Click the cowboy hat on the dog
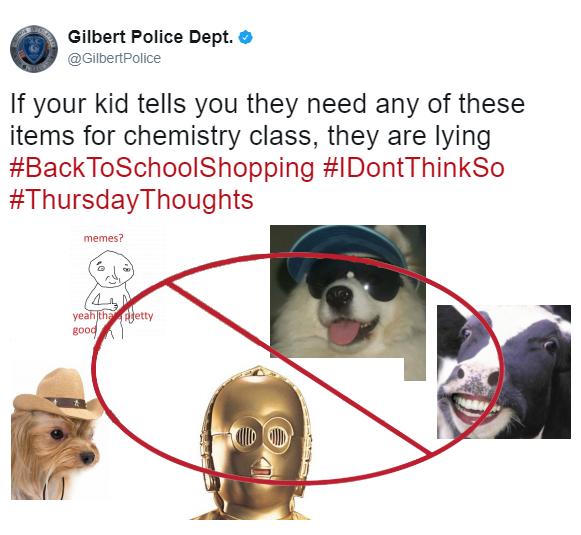This screenshot has height=535, width=581. 56,394
